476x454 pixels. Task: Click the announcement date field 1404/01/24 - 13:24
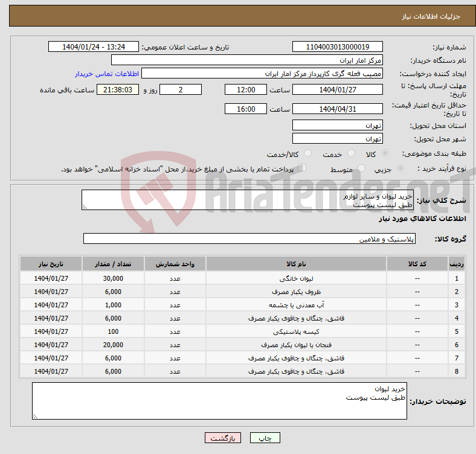coord(94,46)
